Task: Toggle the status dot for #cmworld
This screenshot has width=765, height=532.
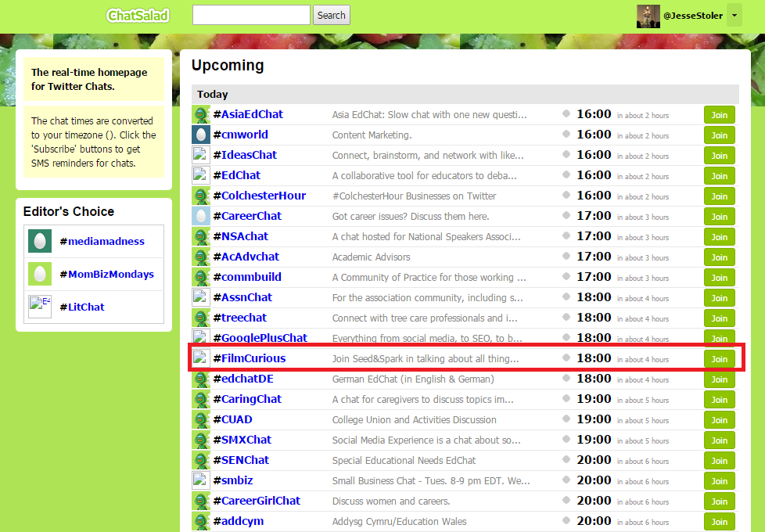Action: [566, 134]
